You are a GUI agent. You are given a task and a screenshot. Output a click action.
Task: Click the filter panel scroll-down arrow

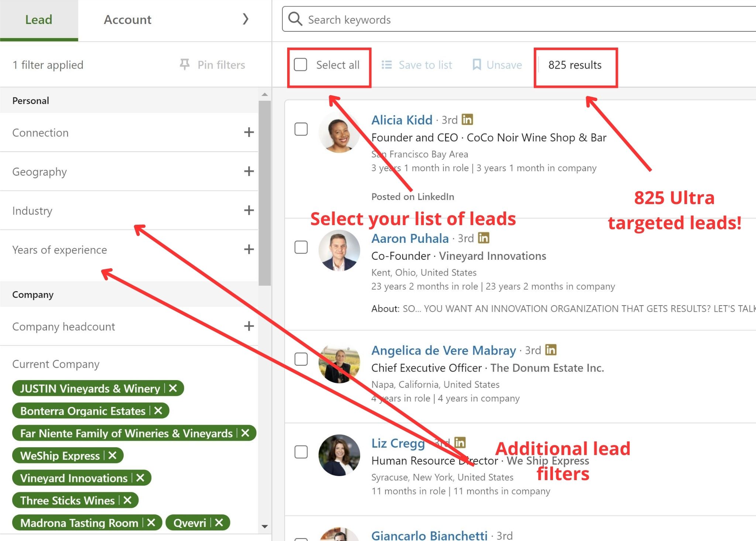pyautogui.click(x=265, y=527)
